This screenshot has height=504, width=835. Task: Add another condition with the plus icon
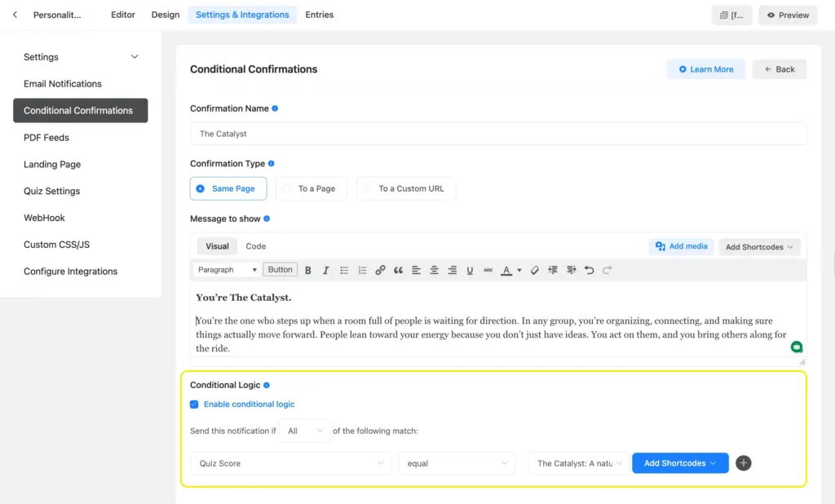click(x=744, y=463)
